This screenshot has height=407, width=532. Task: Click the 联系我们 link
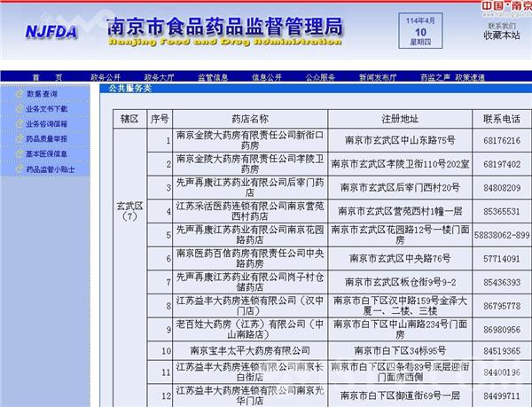(501, 25)
